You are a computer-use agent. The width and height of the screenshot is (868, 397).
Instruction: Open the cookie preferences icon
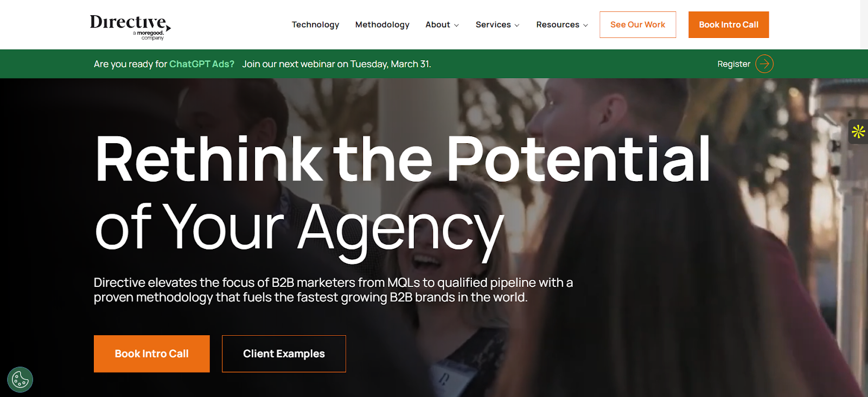point(20,380)
